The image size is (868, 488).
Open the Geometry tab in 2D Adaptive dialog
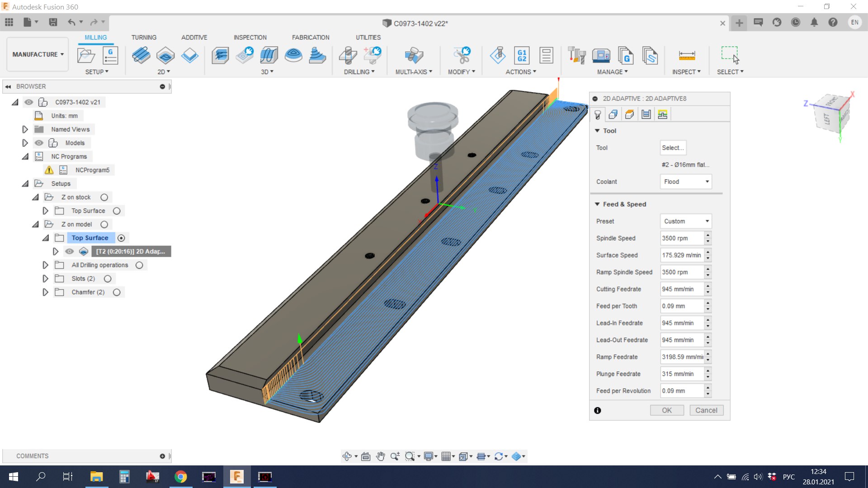[613, 114]
